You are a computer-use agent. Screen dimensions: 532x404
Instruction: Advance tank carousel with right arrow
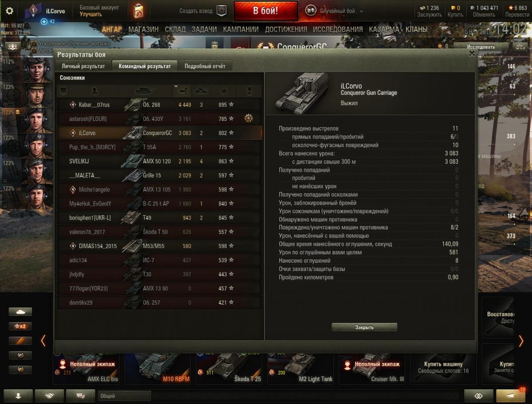coord(521,341)
